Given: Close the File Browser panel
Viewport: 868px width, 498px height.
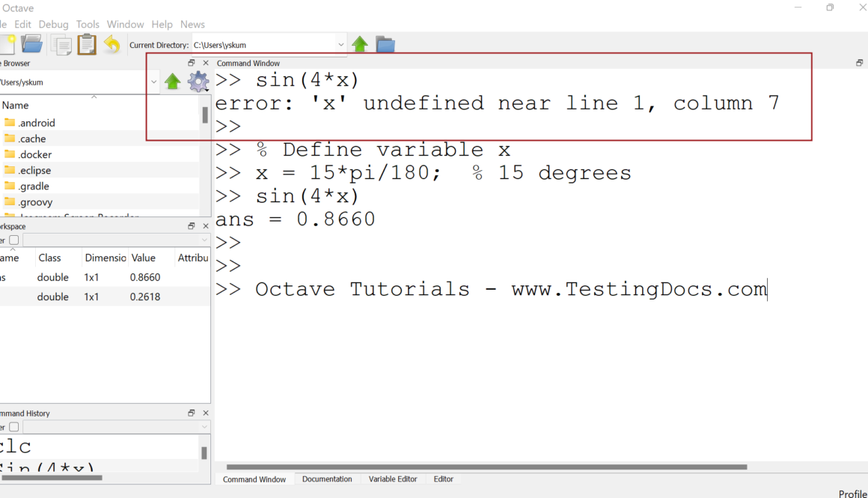Looking at the screenshot, I should point(206,63).
